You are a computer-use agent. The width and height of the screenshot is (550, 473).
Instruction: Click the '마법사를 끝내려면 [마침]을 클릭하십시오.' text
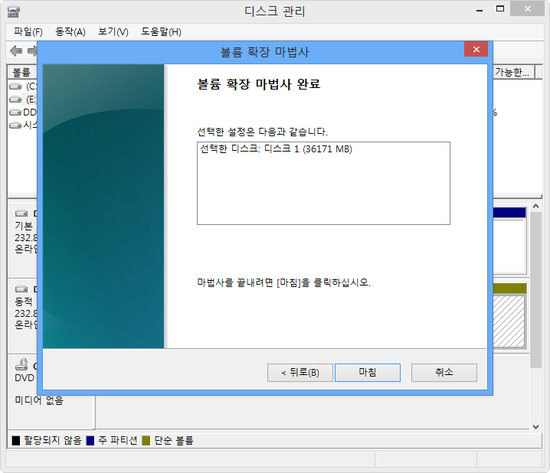283,282
